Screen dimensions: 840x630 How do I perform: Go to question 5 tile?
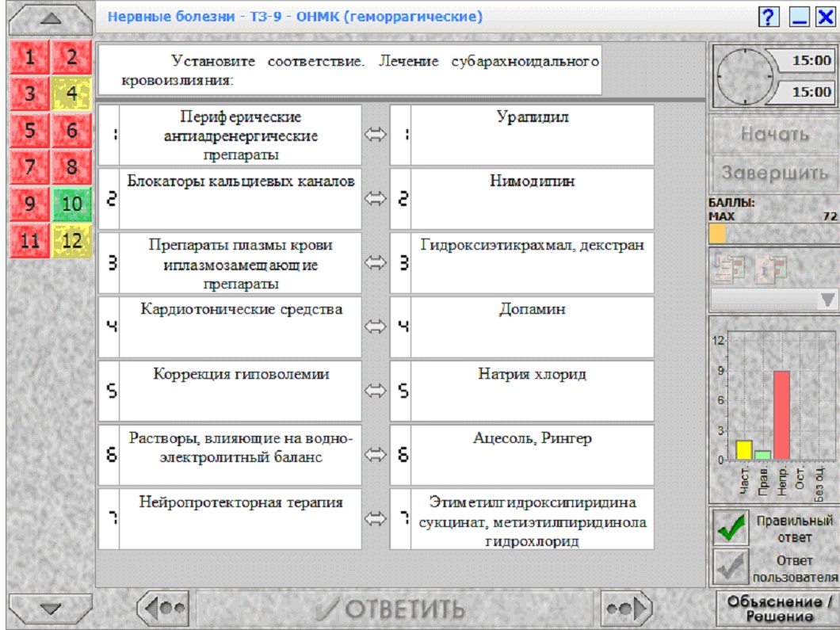tap(29, 130)
